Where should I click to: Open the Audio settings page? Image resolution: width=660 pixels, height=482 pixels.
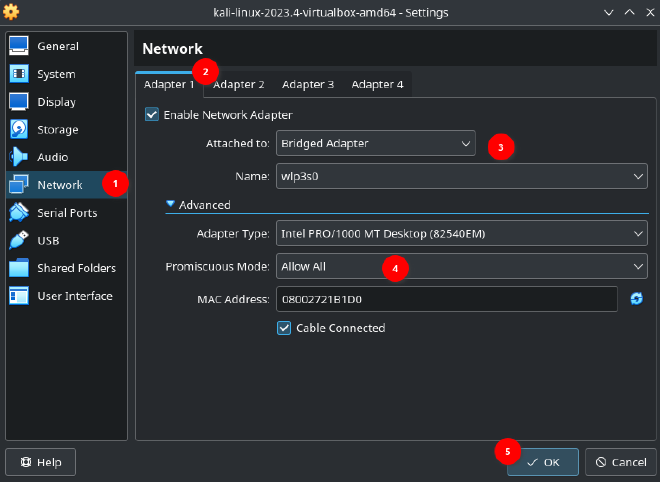pos(67,157)
